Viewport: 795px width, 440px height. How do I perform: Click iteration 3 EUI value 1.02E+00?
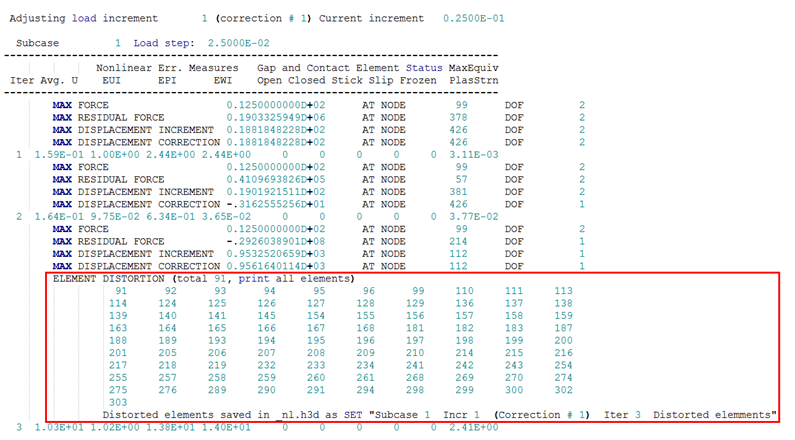point(115,427)
